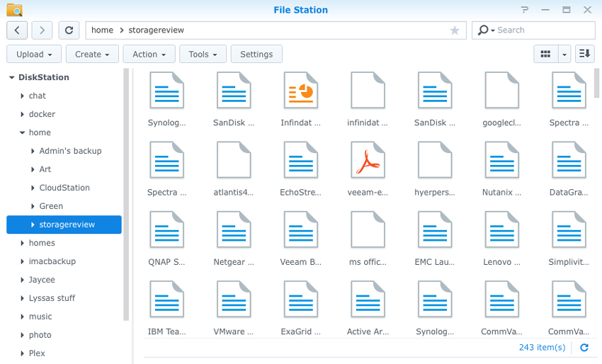
Task: Go forward with the forward arrow button
Action: tap(42, 30)
